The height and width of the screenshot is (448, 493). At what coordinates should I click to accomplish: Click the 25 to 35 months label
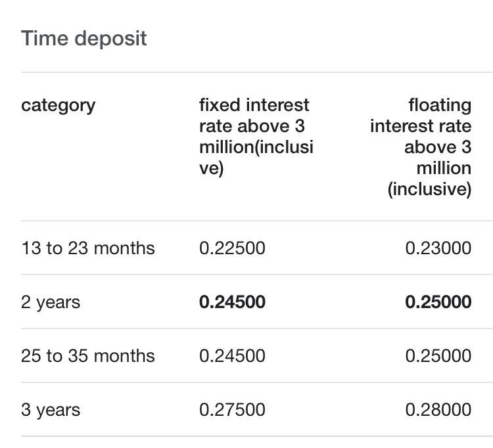pos(88,356)
